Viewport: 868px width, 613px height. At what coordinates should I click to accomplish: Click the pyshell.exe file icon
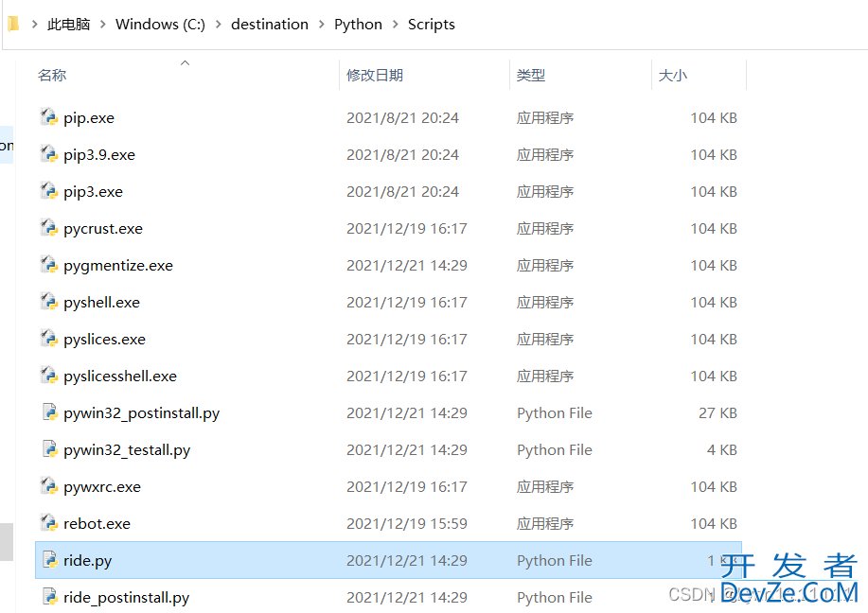(48, 302)
